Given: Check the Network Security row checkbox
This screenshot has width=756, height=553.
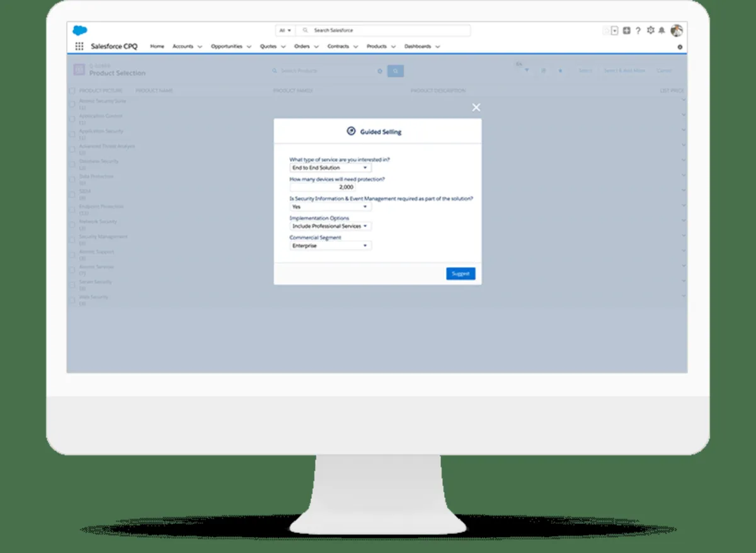Looking at the screenshot, I should point(72,225).
